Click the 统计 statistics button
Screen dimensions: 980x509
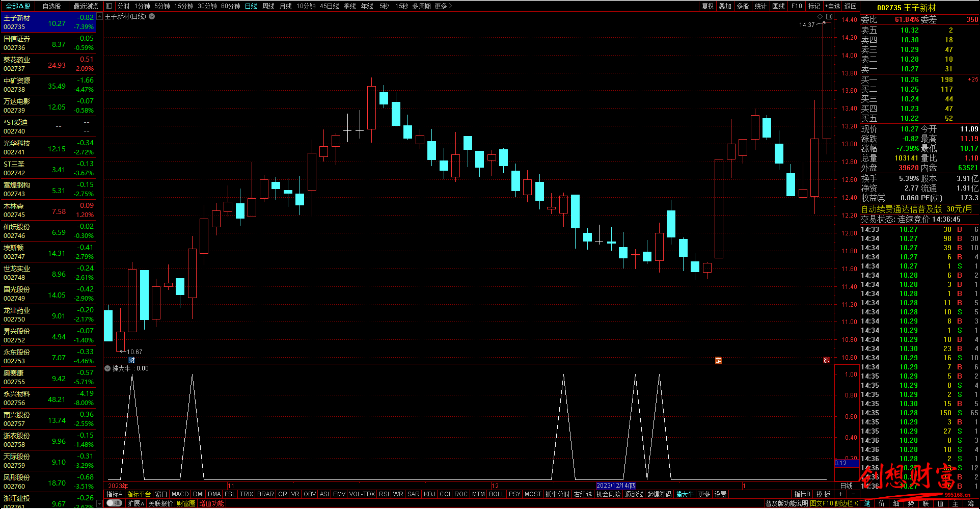click(760, 6)
